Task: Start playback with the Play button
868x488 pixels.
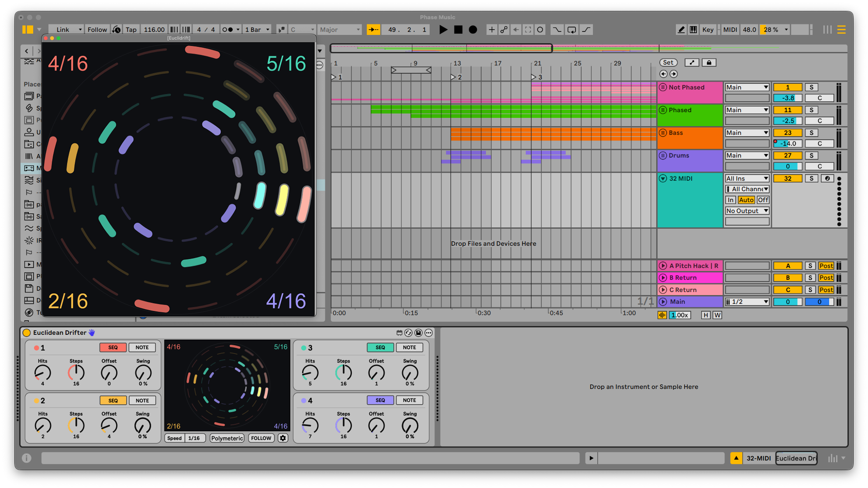Action: point(443,30)
